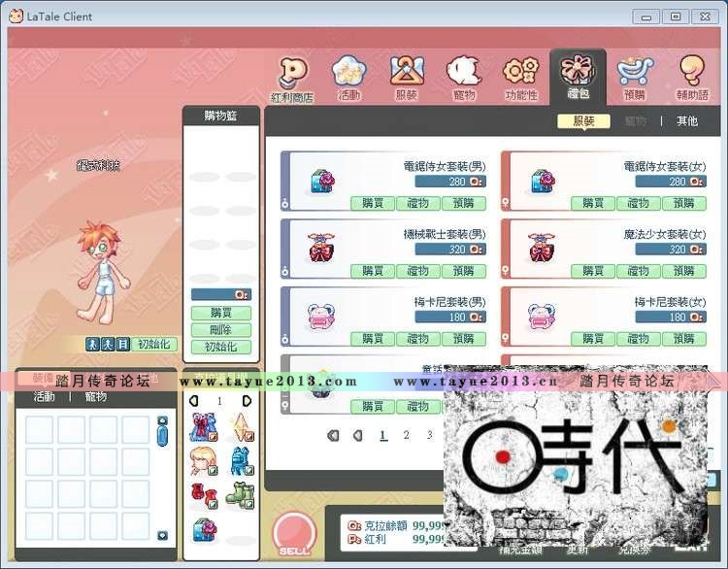
Task: Buy 機械戰士套裝(男) with 購買
Action: click(373, 271)
